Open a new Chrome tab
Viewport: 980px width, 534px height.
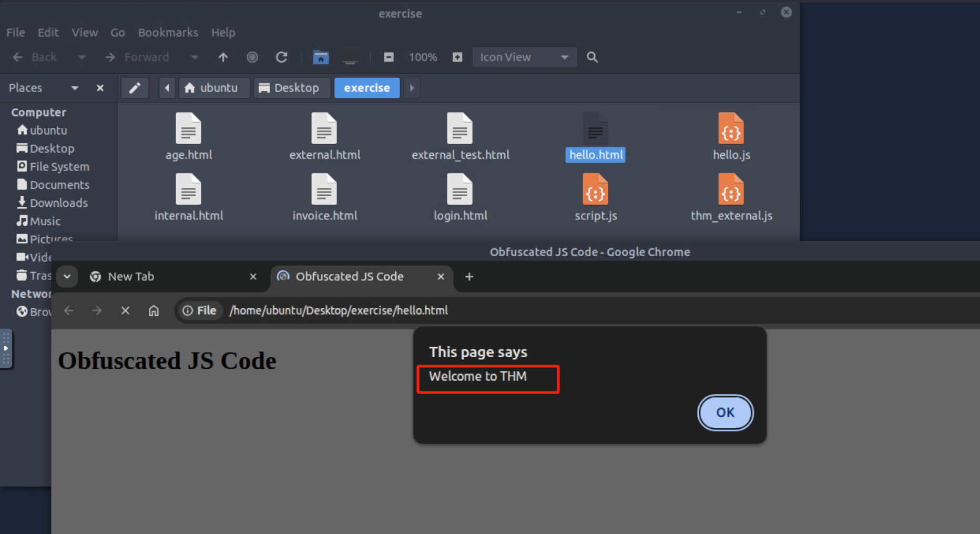click(x=469, y=276)
